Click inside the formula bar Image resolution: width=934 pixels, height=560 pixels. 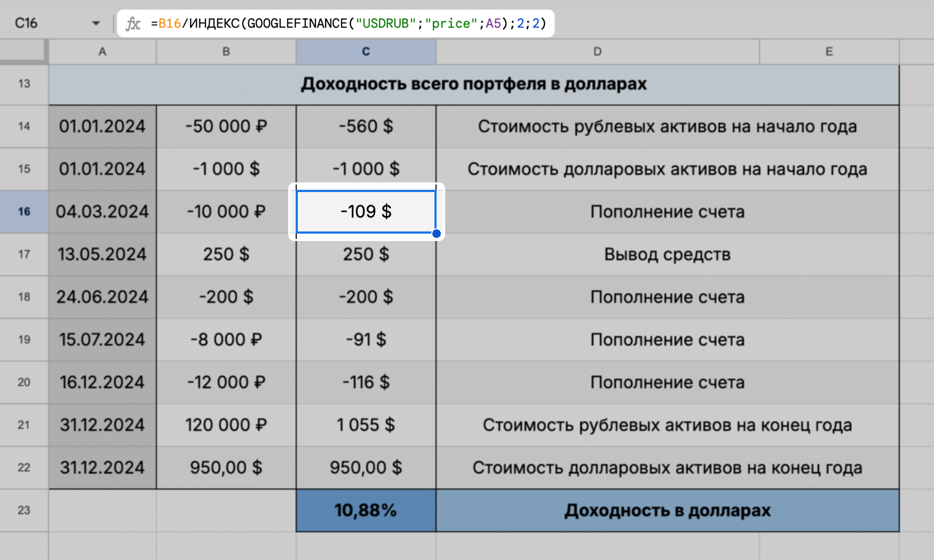[374, 23]
